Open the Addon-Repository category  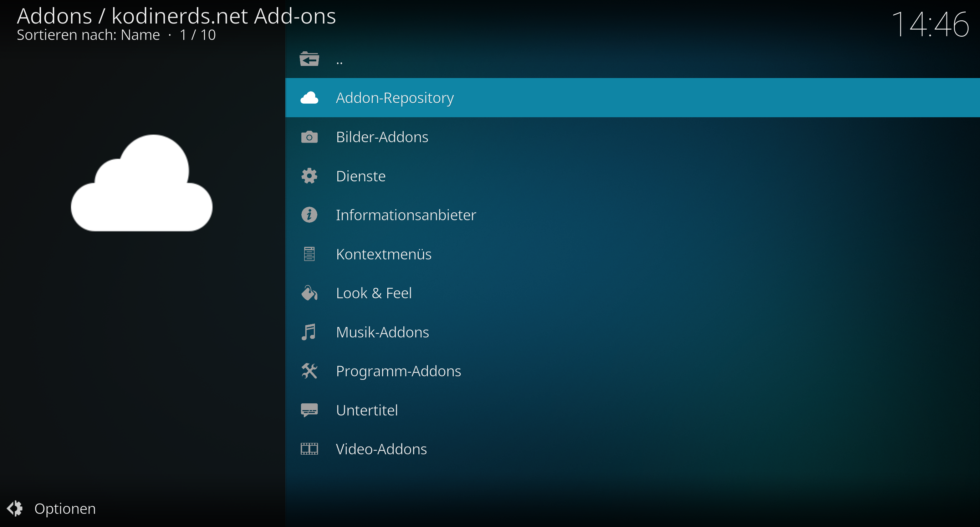click(x=632, y=98)
